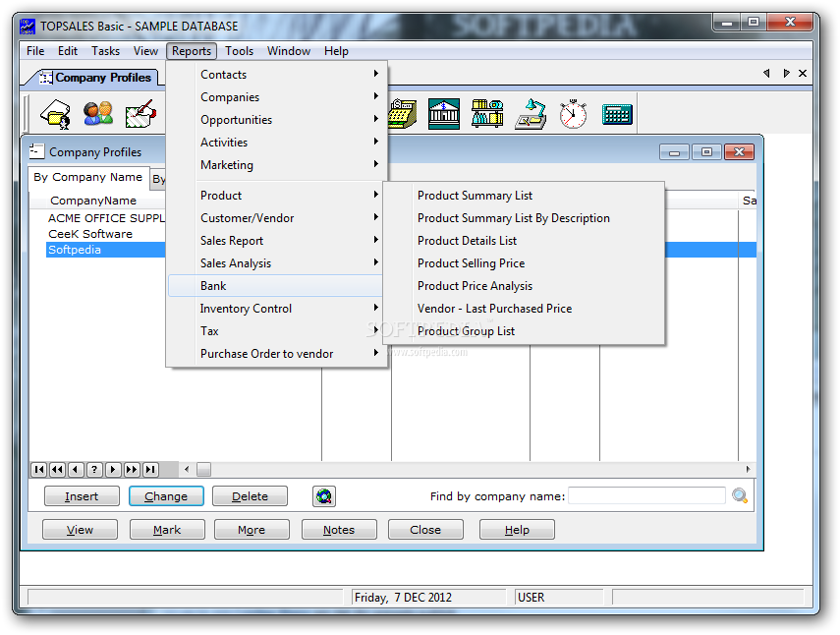Go to next record arrow
The height and width of the screenshot is (635, 840).
[x=113, y=470]
